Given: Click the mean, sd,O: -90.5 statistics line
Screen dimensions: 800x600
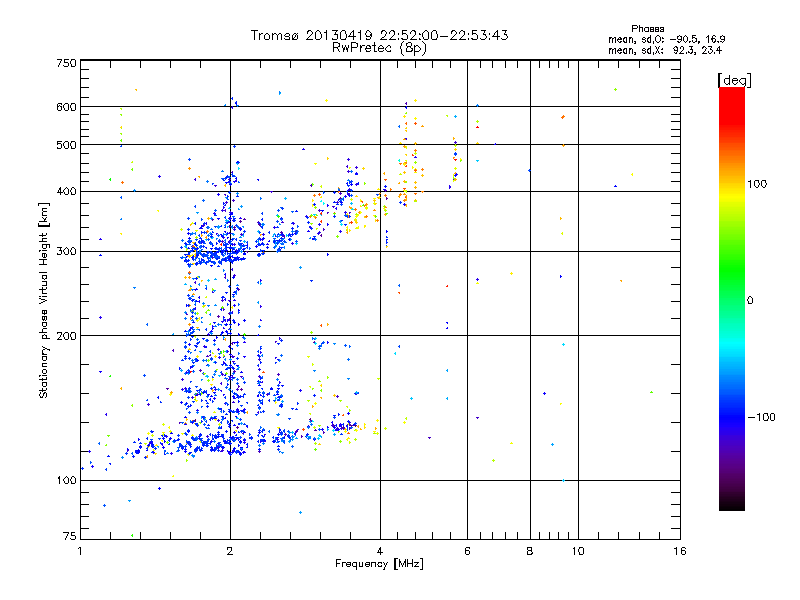Looking at the screenshot, I should tap(666, 39).
